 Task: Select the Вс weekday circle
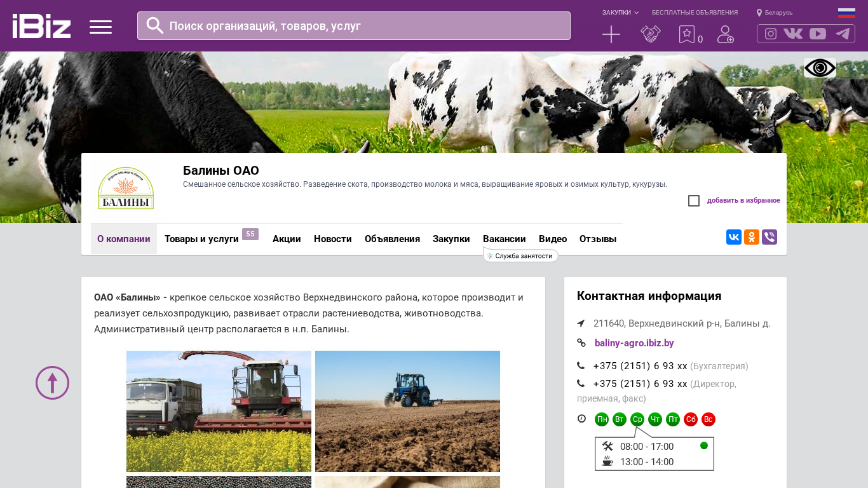pyautogui.click(x=709, y=419)
